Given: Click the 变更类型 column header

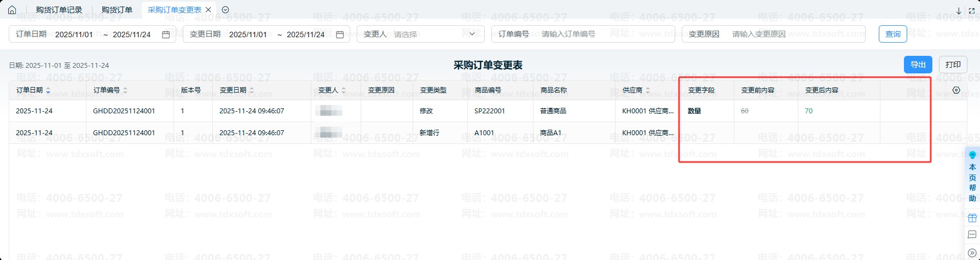Looking at the screenshot, I should point(433,90).
